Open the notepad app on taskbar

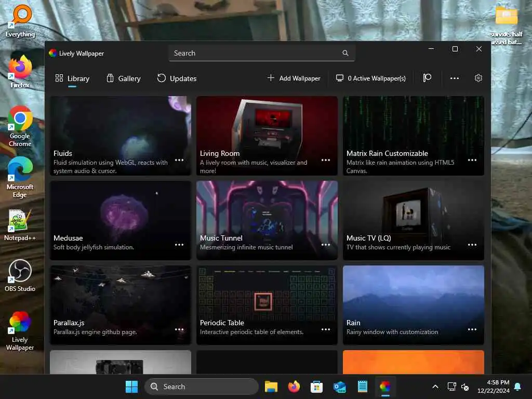point(362,387)
